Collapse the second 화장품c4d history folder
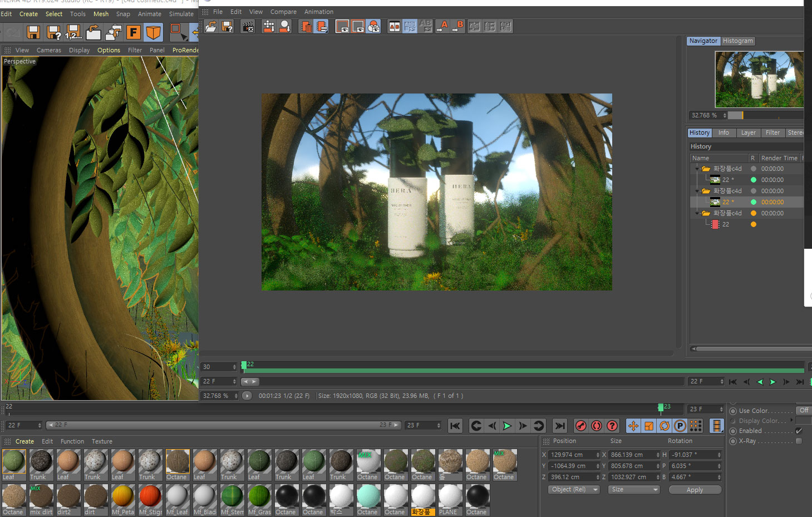Image resolution: width=812 pixels, height=517 pixels. pos(696,191)
